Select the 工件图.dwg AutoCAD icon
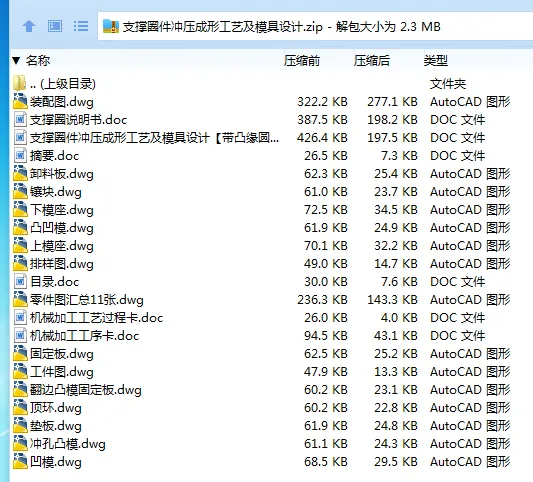This screenshot has height=482, width=533. coord(20,372)
